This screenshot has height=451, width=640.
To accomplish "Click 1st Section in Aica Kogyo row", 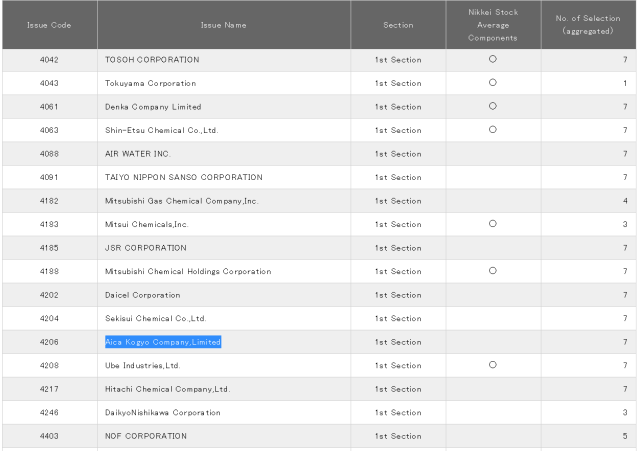I will point(398,342).
